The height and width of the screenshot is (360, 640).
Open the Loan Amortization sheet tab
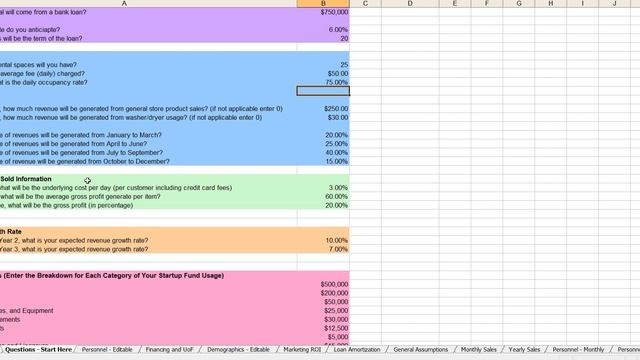click(357, 350)
